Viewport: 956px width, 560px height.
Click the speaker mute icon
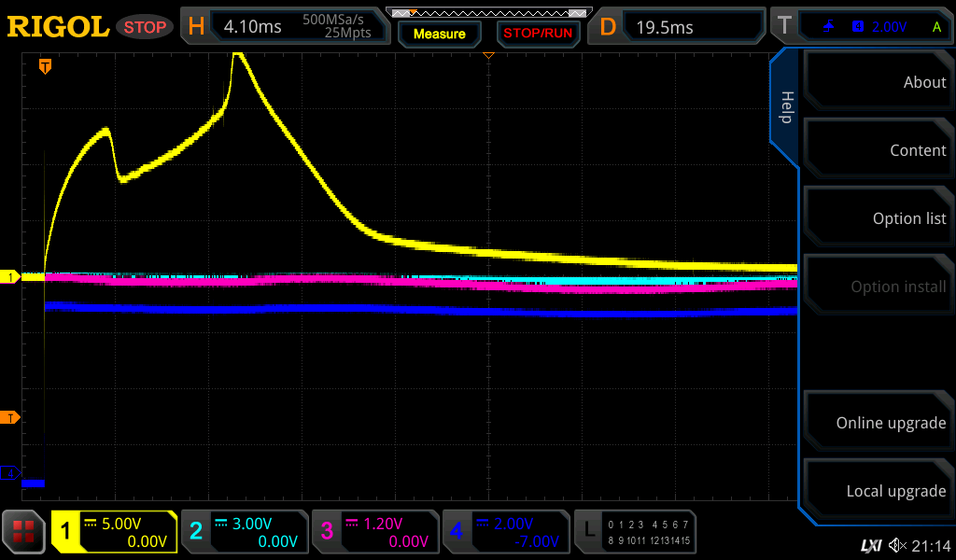tap(897, 545)
